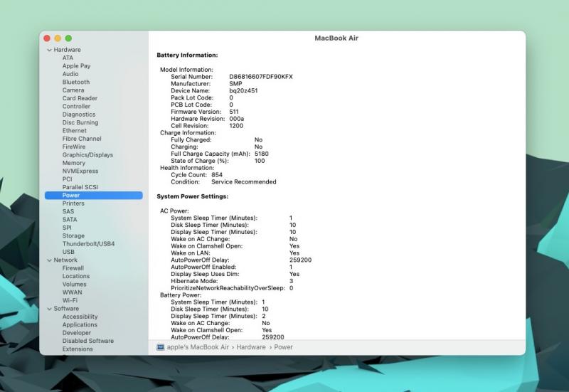Click the Firmware Version value 511

[x=234, y=112]
